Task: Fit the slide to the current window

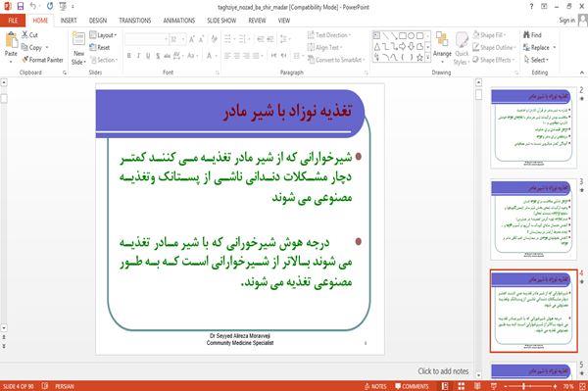Action: click(582, 386)
